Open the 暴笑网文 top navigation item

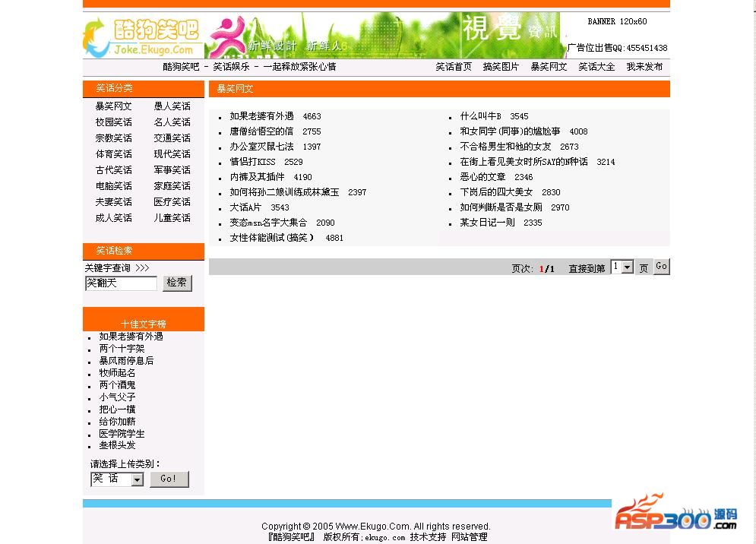[x=549, y=67]
